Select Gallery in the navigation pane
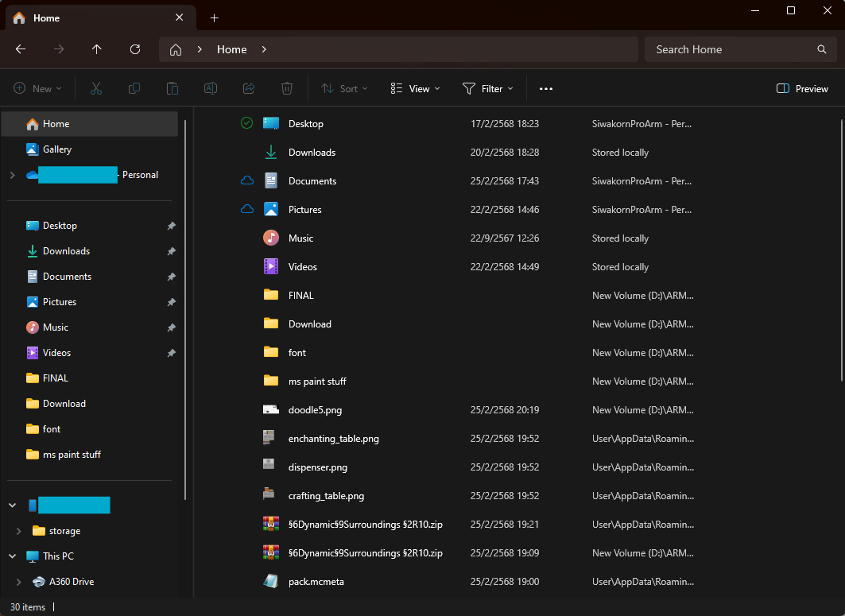845x616 pixels. click(57, 149)
